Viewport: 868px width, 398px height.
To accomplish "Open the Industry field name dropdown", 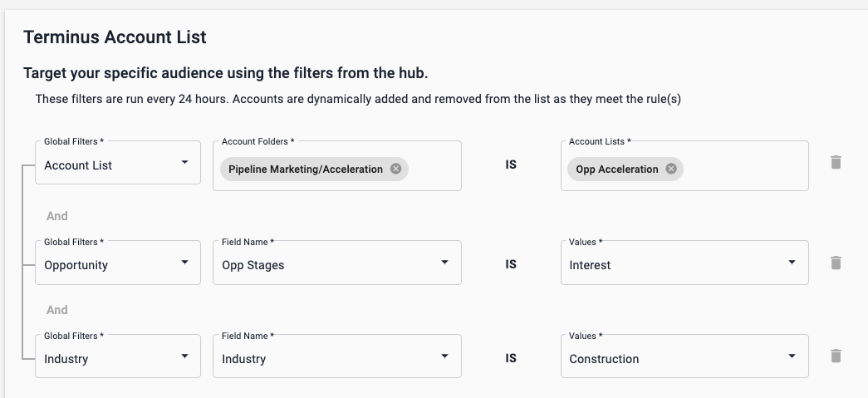I will click(337, 356).
